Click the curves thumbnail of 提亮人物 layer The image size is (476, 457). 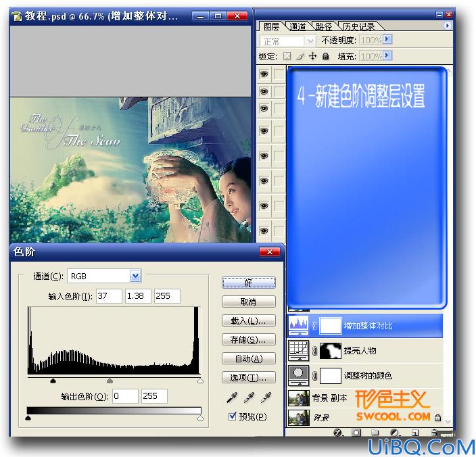(299, 350)
